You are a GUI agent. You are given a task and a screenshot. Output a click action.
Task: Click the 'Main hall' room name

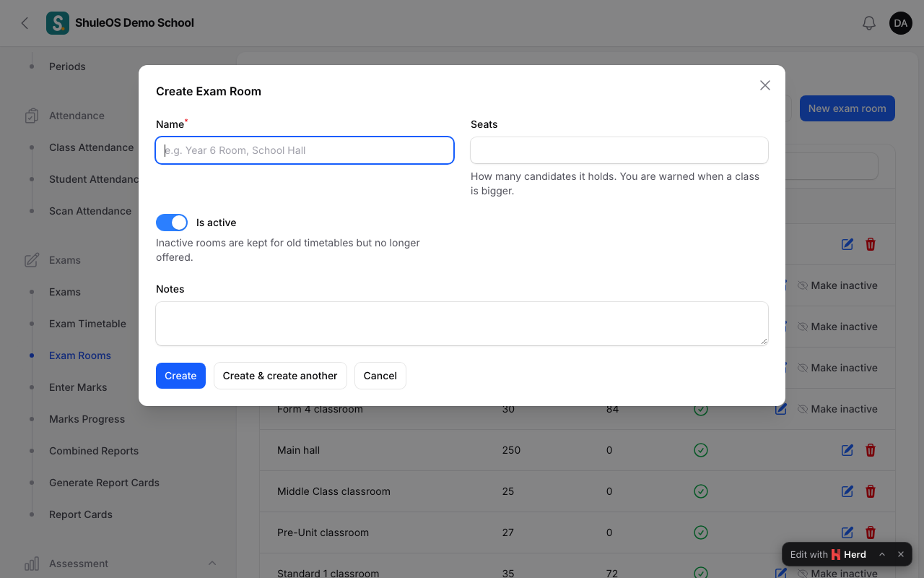click(x=298, y=450)
